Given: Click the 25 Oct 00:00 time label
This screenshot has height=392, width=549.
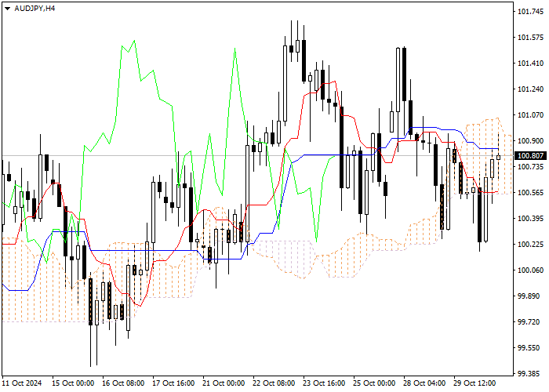Looking at the screenshot, I should [x=374, y=383].
